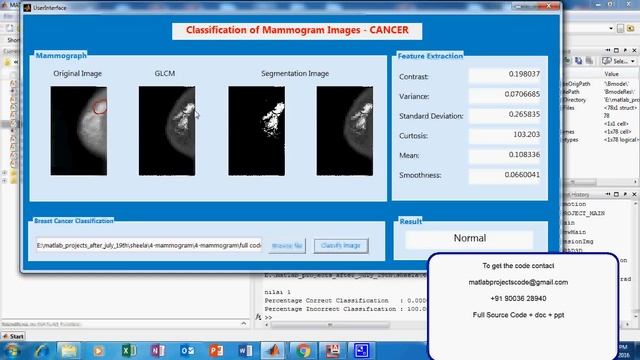Click 'Percentage Correct Classification' line in Command Window
Screen dimensions: 640x360
[345, 300]
